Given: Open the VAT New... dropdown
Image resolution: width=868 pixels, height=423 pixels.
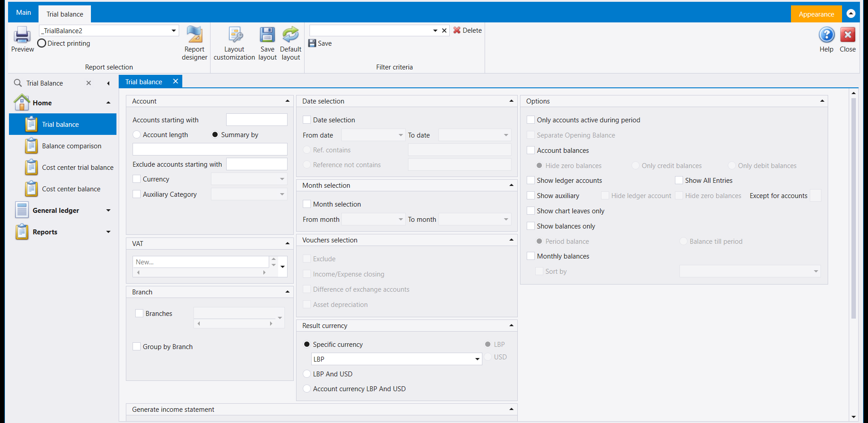Looking at the screenshot, I should (283, 267).
